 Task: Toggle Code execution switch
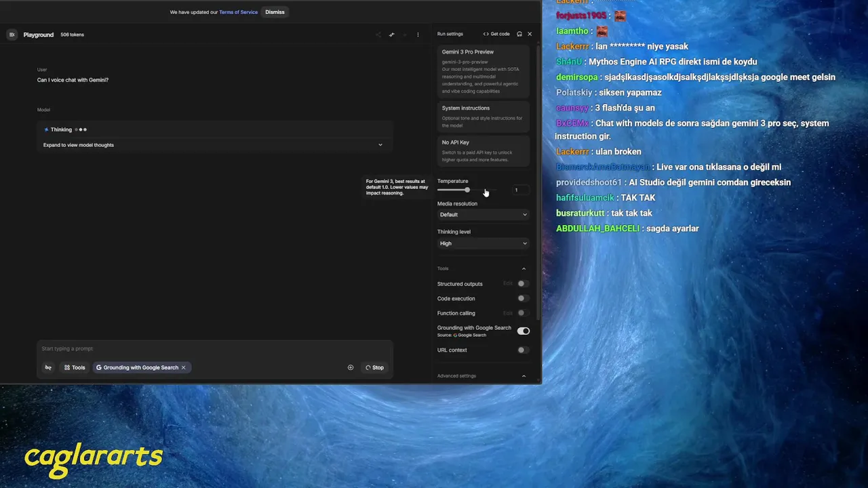[522, 298]
